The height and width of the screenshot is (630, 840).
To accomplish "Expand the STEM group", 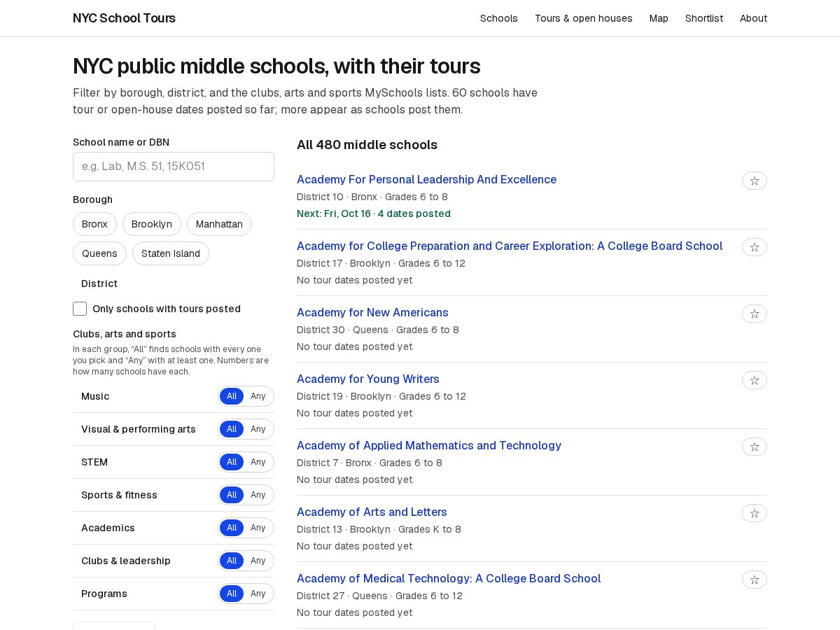I will coord(94,462).
